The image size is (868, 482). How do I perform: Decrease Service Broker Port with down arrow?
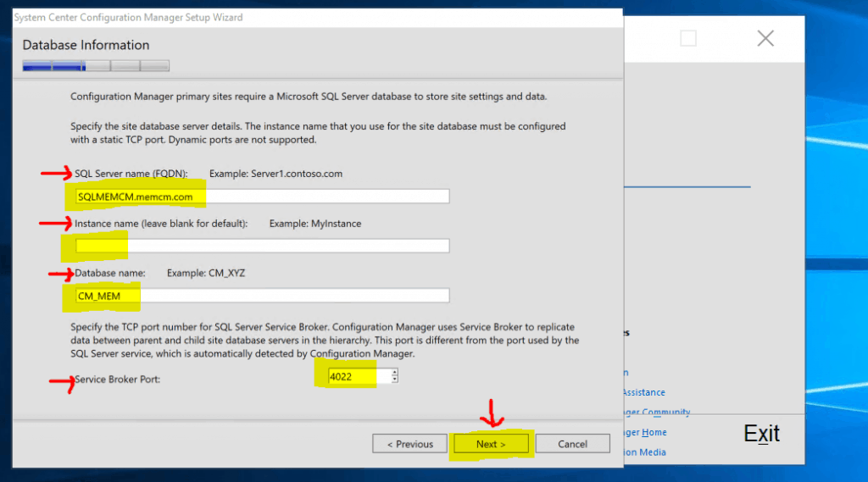tap(395, 380)
